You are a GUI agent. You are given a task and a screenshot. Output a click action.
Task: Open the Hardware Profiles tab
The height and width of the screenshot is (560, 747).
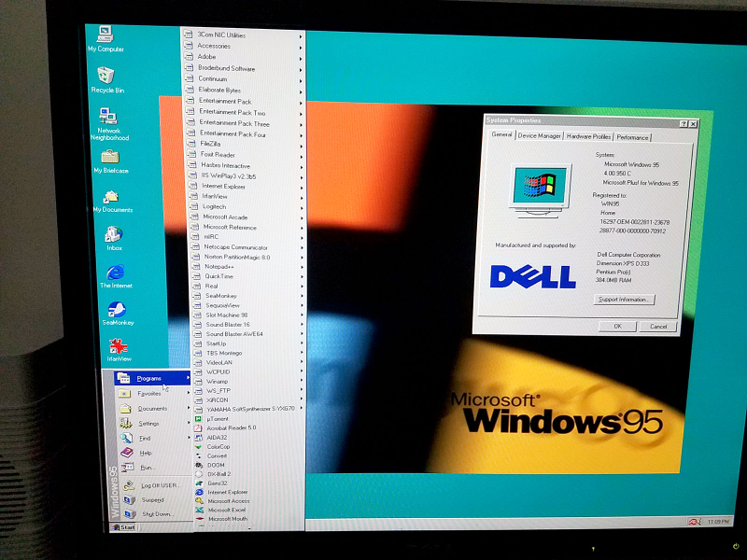(588, 136)
